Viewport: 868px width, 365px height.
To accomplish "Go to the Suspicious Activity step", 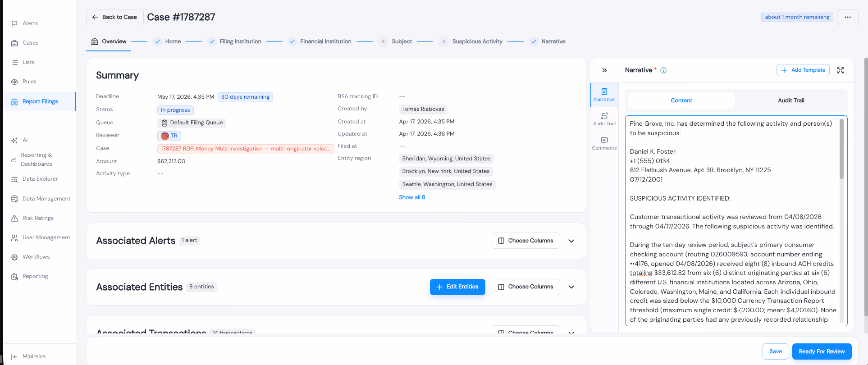I will coord(471,41).
